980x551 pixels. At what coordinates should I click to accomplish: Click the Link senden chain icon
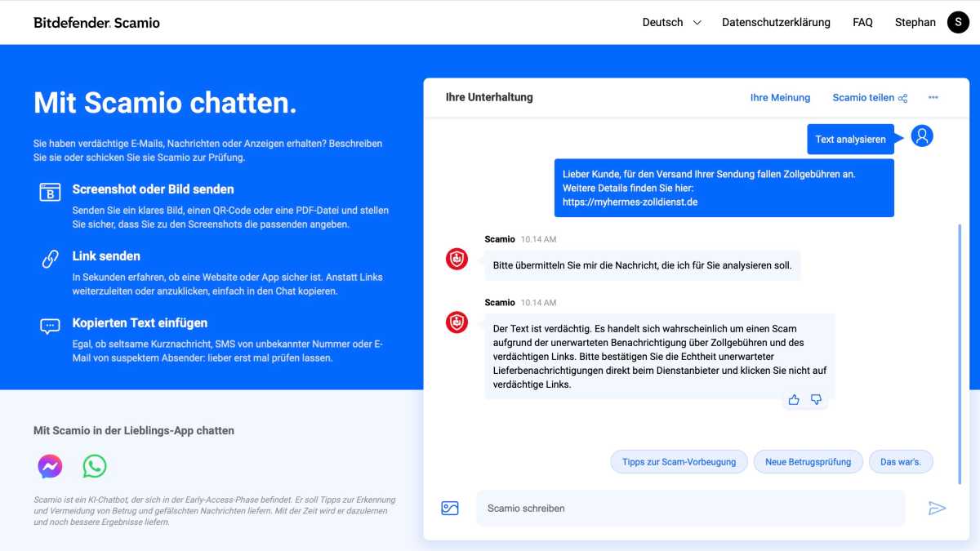pos(50,259)
